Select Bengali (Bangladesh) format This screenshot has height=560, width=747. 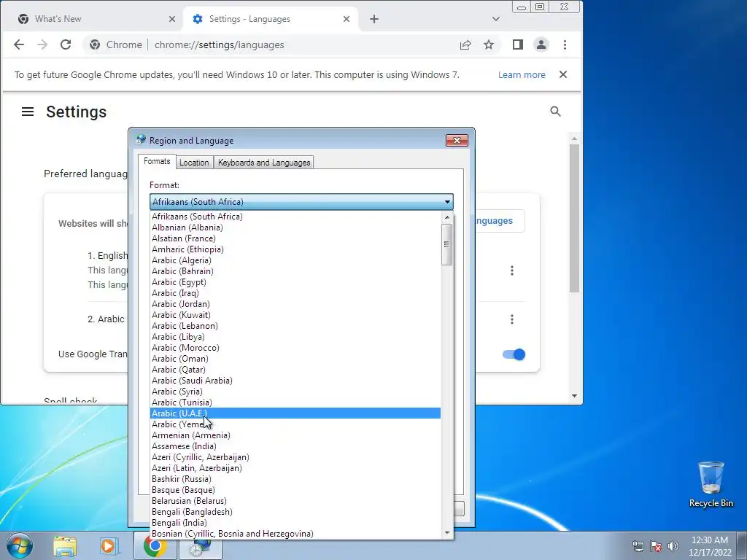295,512
